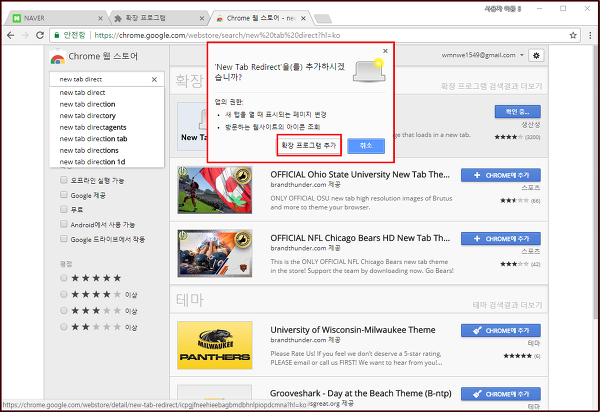The image size is (600, 412).
Task: Open Grooveshark Day at the Beach title
Action: (361, 393)
